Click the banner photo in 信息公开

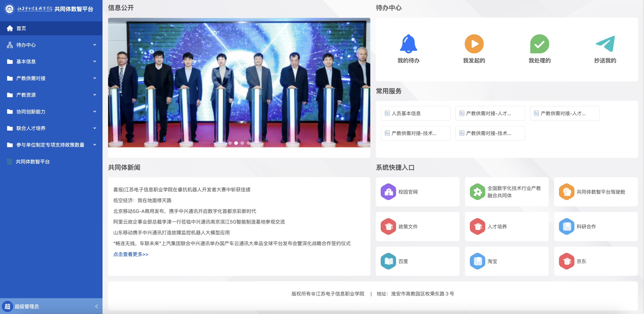(x=239, y=82)
